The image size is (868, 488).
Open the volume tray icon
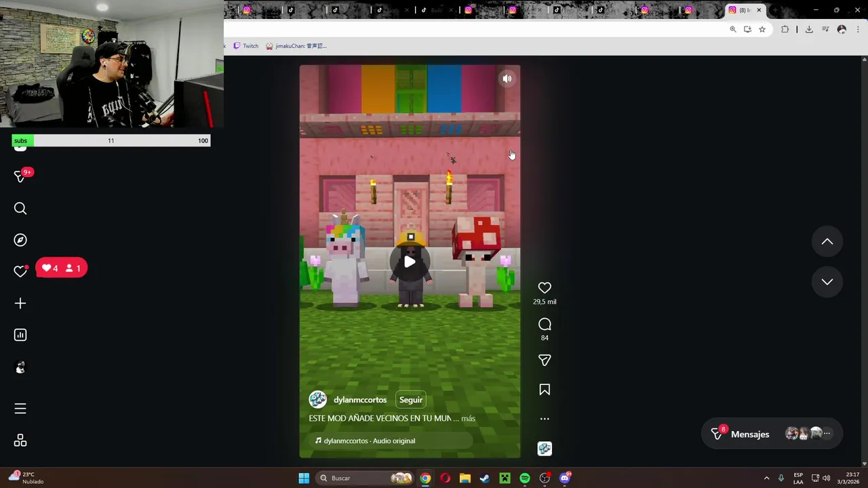(x=826, y=479)
